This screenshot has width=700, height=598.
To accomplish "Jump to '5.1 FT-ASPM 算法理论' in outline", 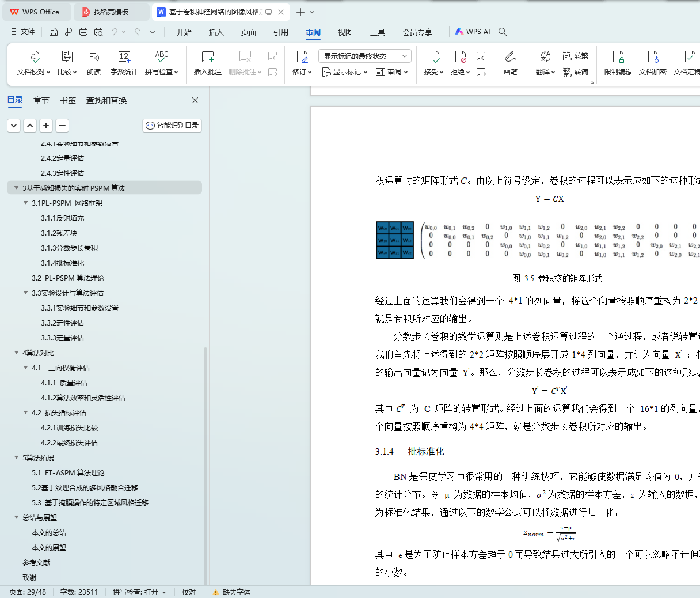I will pos(68,472).
